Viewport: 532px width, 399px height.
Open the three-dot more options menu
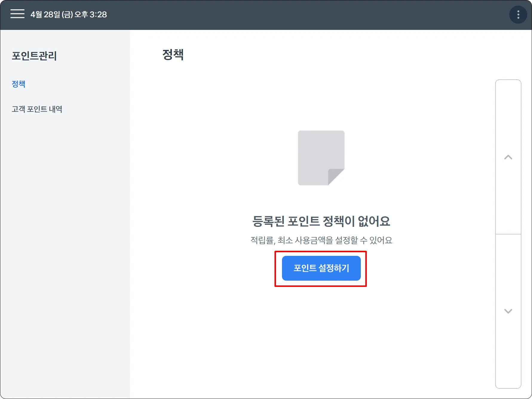[x=518, y=14]
